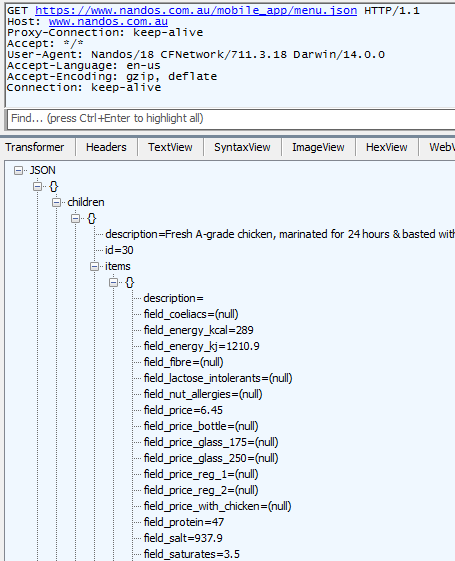Switch to the TextView tab

(x=170, y=147)
